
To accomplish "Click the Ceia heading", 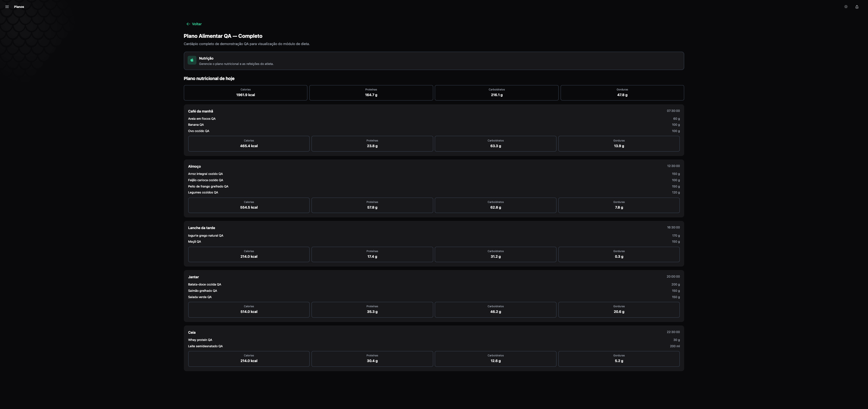I will click(192, 332).
